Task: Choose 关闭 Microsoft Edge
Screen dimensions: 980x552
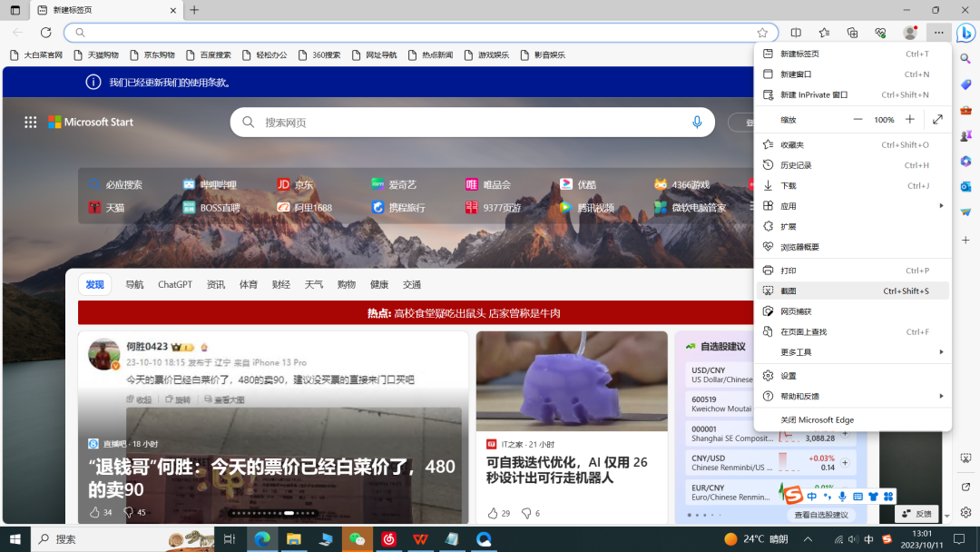Action: (852, 419)
